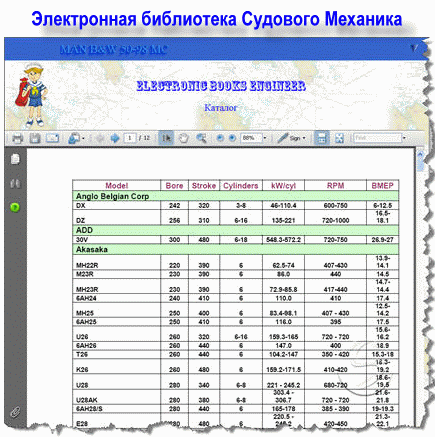Click the 26.9-27 BMEP value
The height and width of the screenshot is (437, 435).
[x=382, y=240]
